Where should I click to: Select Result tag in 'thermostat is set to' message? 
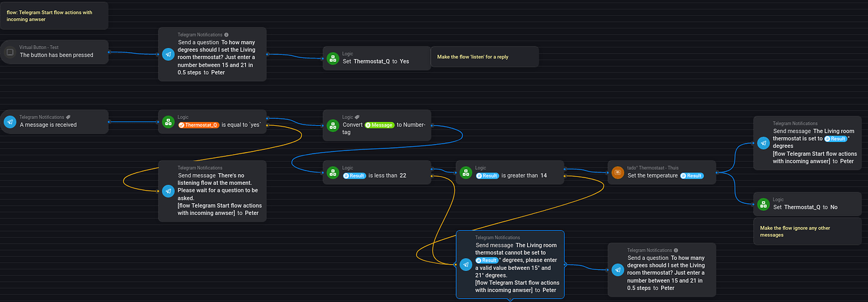tap(835, 138)
